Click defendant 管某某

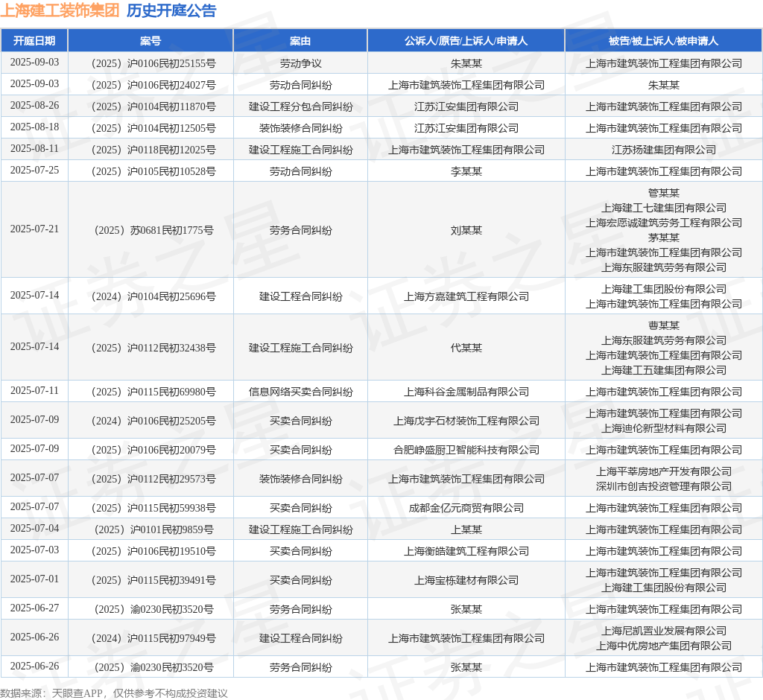tap(664, 193)
